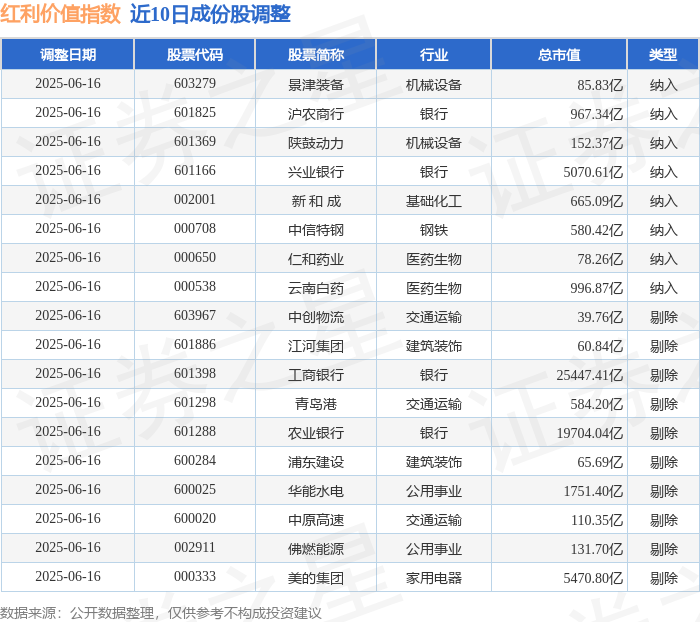The width and height of the screenshot is (700, 622).
Task: Click market value 78.26亿
Action: [x=600, y=259]
